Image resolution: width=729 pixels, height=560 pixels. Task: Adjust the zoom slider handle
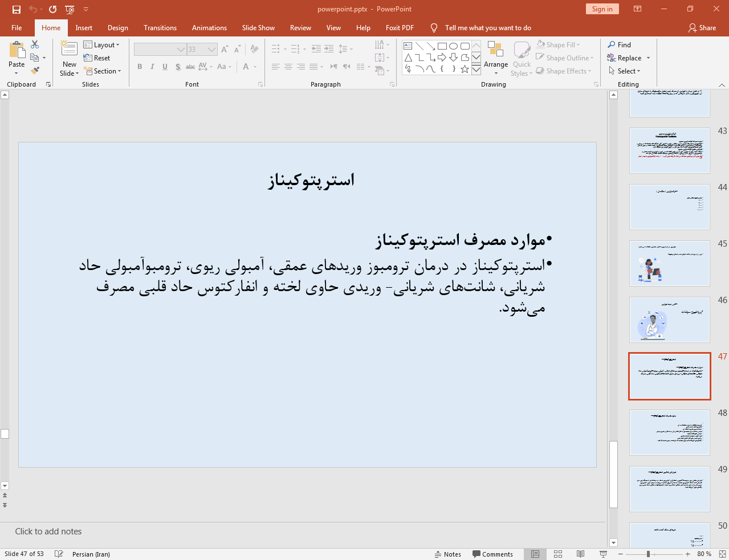coord(648,554)
